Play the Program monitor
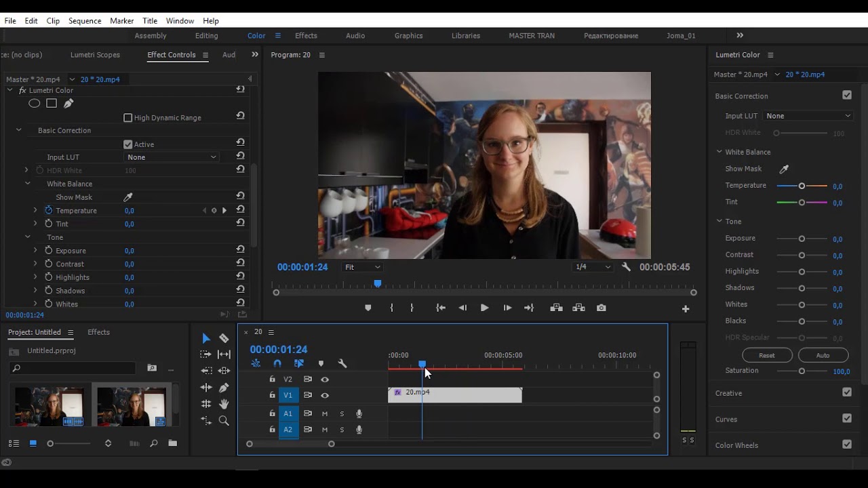Viewport: 868px width, 488px height. 484,308
